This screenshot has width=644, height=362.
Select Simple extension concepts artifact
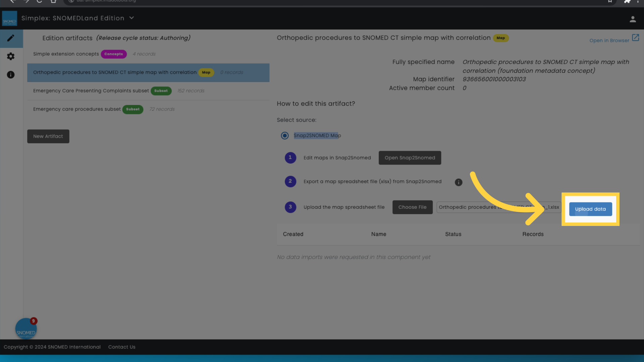click(x=148, y=54)
